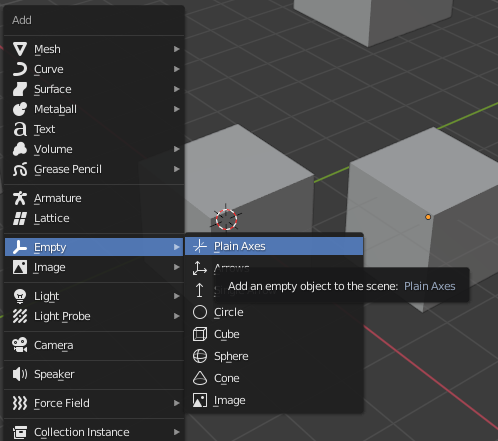Select the Camera menu entry
Image resolution: width=498 pixels, height=441 pixels.
[x=94, y=345]
